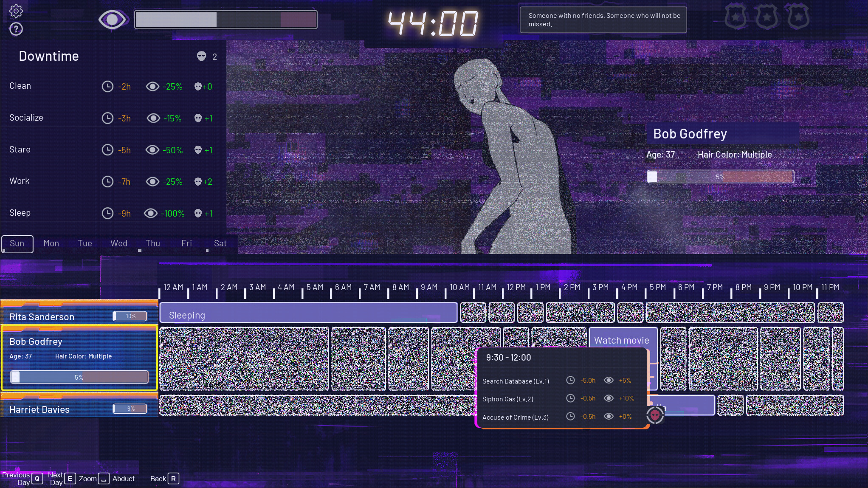Expand Rita Sanderson's character entry
The image size is (868, 488).
[x=41, y=316]
